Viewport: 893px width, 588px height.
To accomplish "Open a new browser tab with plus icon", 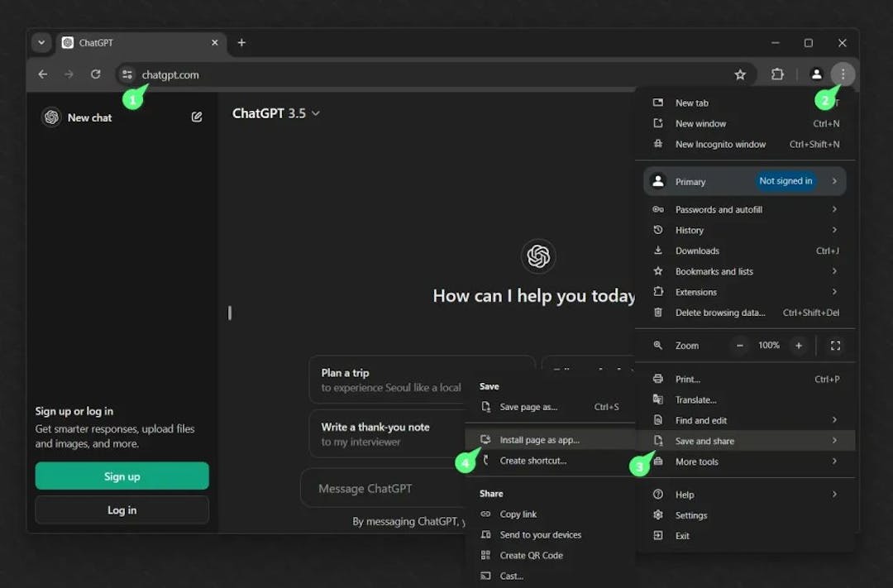I will [241, 42].
